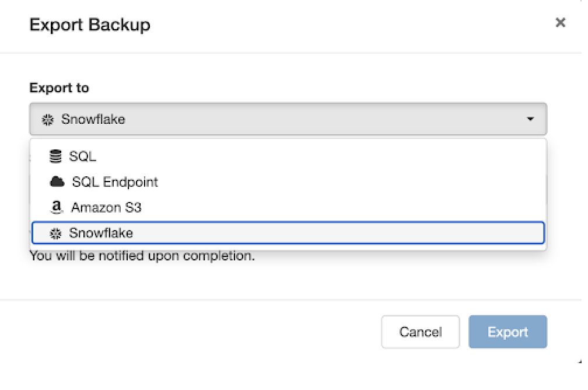Click empty footer space left of Cancel
Viewport: 588px width, 390px height.
[x=204, y=332]
